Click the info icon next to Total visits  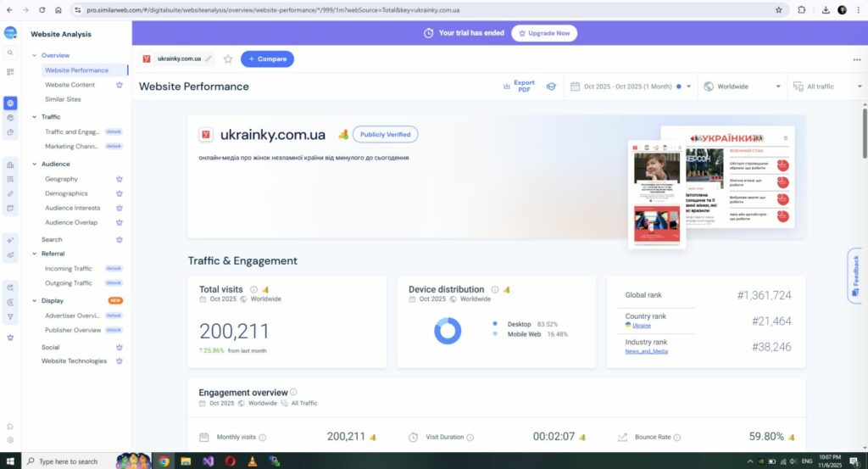click(253, 290)
